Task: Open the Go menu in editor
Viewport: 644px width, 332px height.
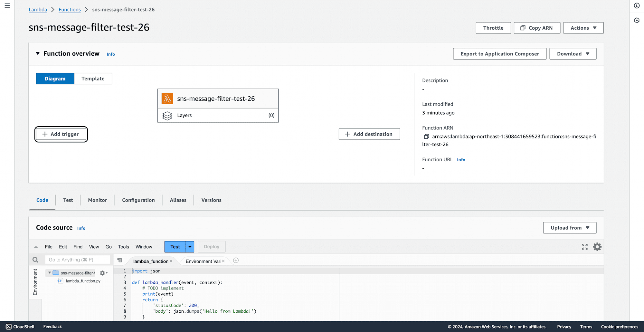Action: tap(109, 247)
